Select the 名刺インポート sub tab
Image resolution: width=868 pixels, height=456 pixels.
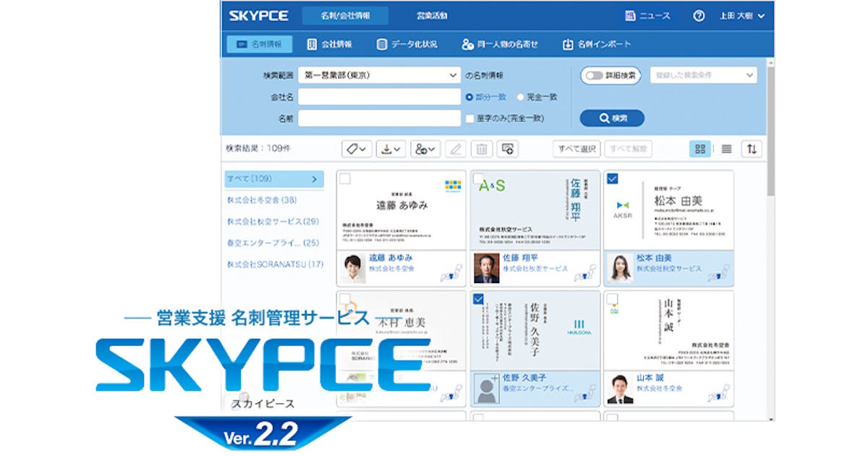[597, 44]
